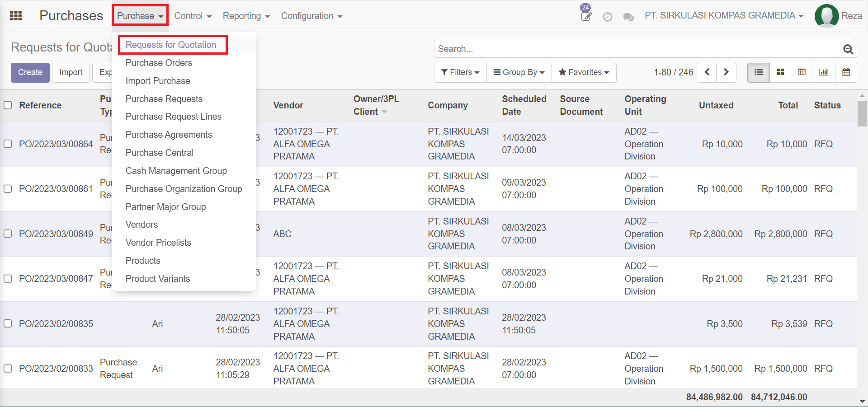The height and width of the screenshot is (407, 868).
Task: Open the Reza user menu
Action: tap(839, 16)
